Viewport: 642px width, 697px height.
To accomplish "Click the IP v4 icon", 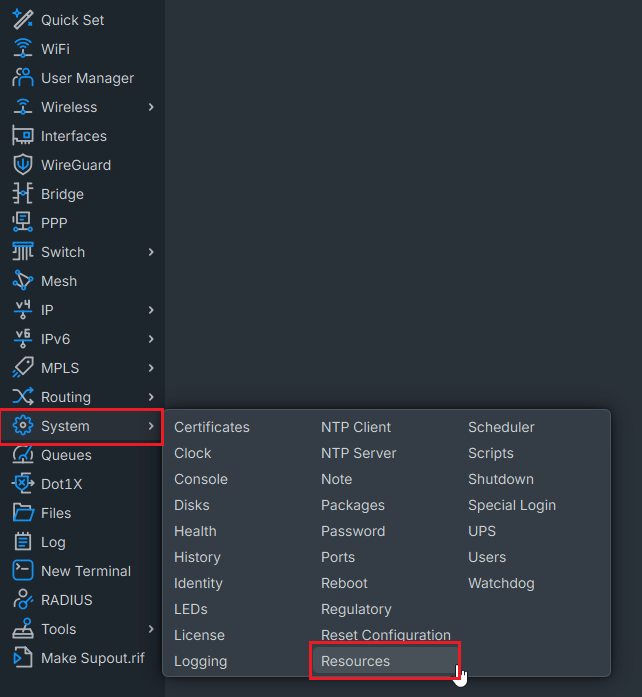I will (23, 310).
